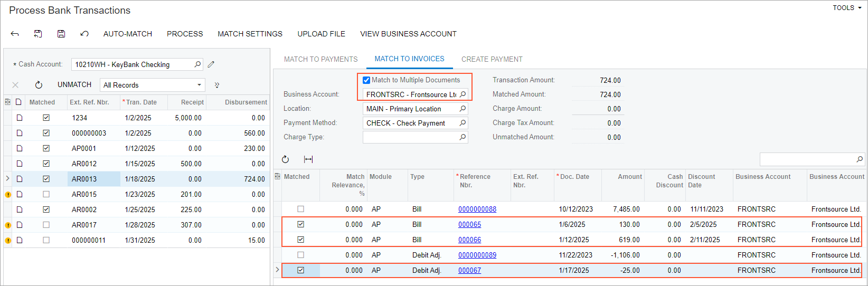Click the Save and Close icon
Screen dimensions: 868x286
point(38,34)
